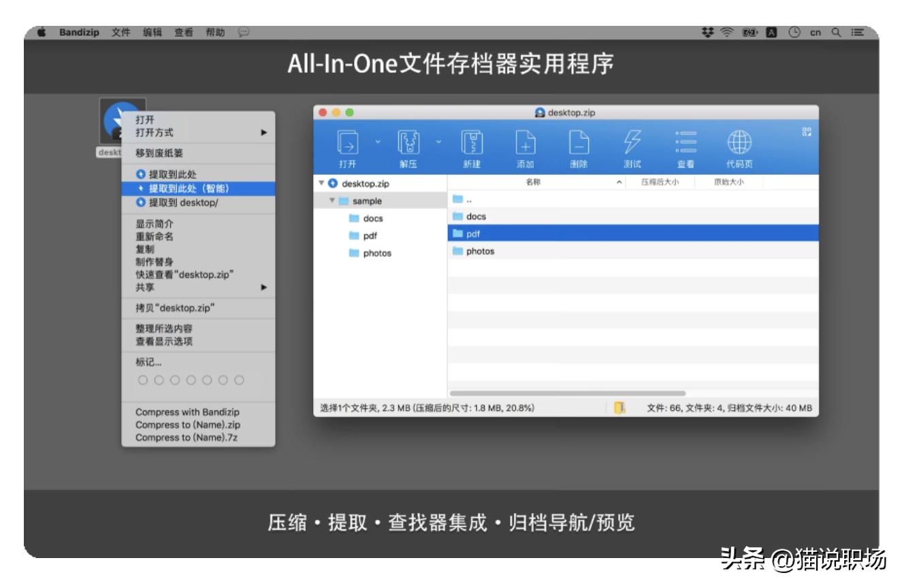Click the speech bubble icon after 帮助
Screen dimensions: 904x588
point(244,33)
